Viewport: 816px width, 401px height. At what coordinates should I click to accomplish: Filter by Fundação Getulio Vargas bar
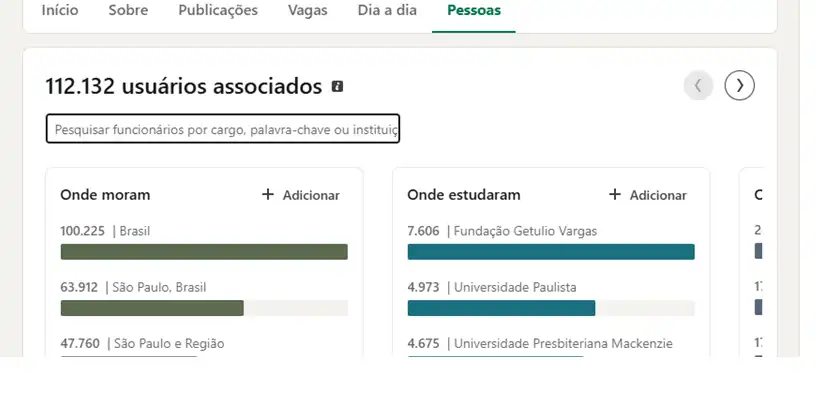coord(551,252)
